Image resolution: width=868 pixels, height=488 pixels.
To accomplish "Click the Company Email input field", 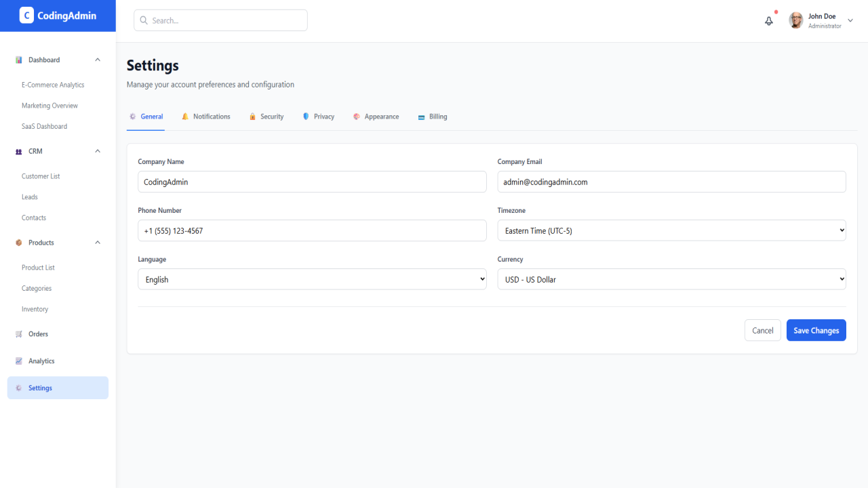I will pyautogui.click(x=671, y=182).
